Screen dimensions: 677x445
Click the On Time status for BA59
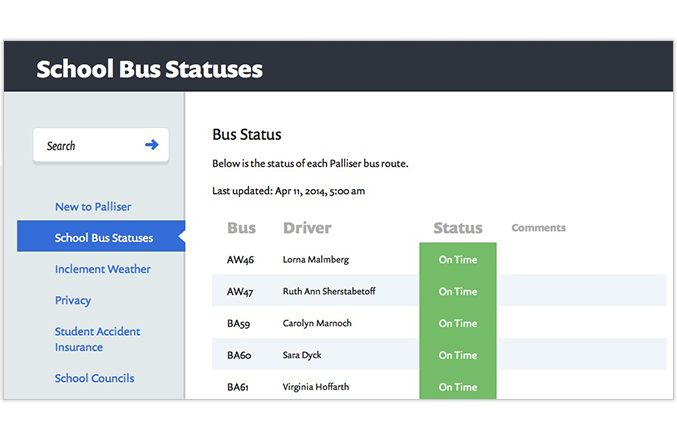(x=458, y=323)
